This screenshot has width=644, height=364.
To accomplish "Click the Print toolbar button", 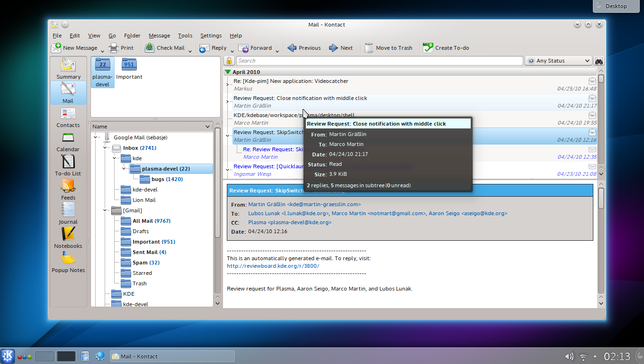I will [121, 48].
